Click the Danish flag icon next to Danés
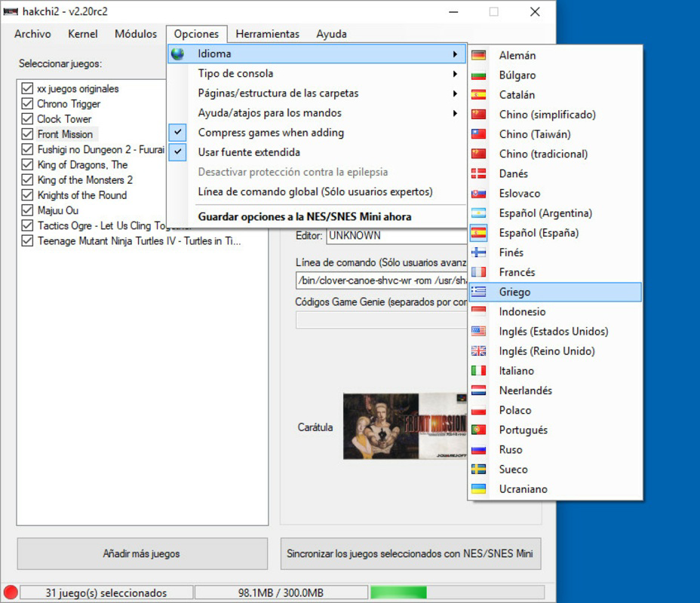This screenshot has width=700, height=603. click(x=478, y=173)
